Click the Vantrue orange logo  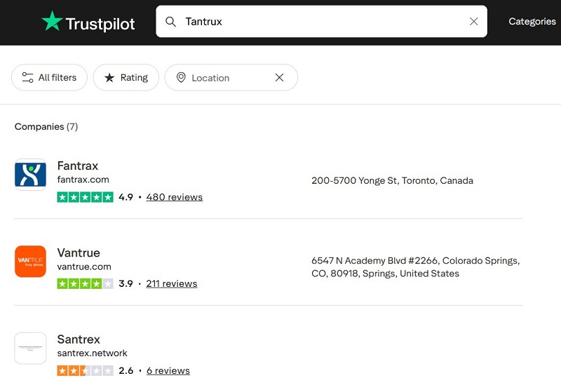pos(30,262)
